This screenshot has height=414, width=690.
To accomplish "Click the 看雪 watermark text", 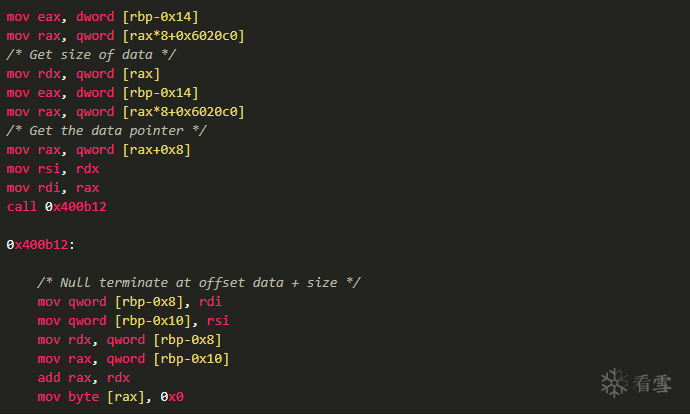I will [651, 382].
